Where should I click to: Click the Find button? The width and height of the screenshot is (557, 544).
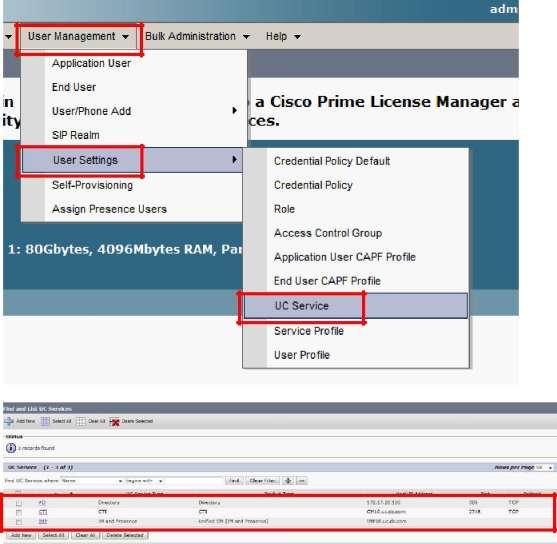pyautogui.click(x=234, y=481)
